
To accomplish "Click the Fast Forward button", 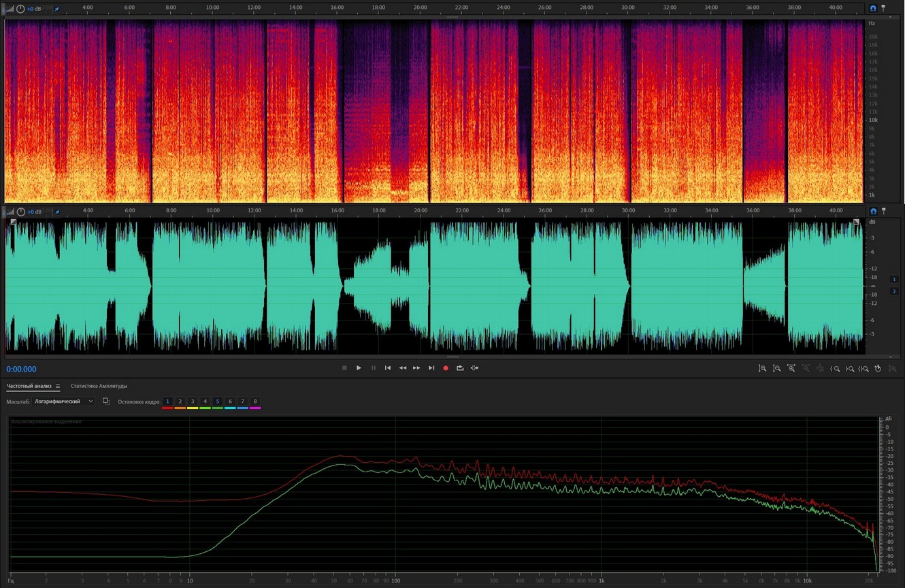I will point(416,368).
